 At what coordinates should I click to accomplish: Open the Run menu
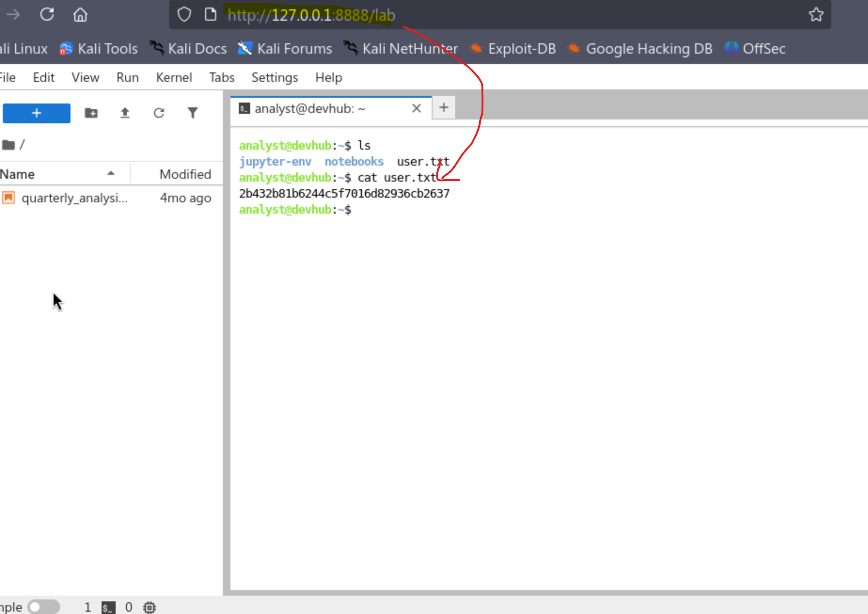[127, 77]
